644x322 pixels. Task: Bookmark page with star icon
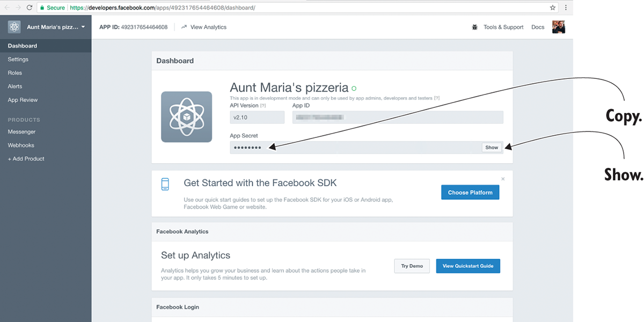coord(553,8)
